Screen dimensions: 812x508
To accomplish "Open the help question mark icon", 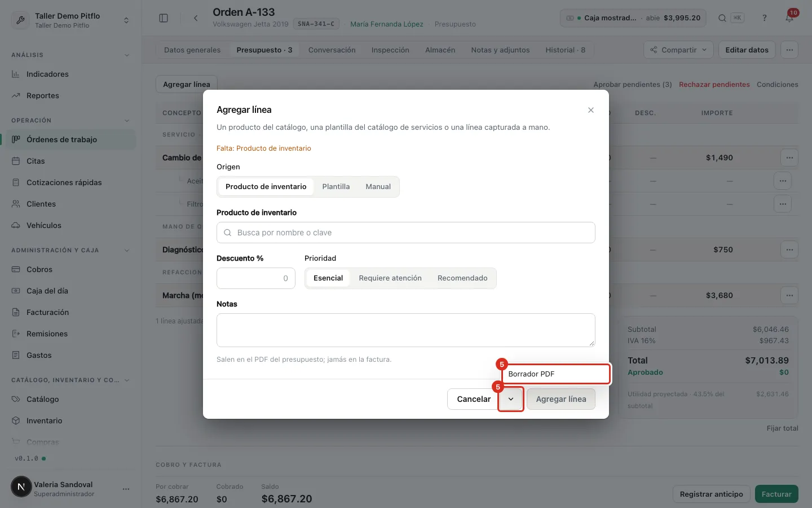I will pos(765,18).
